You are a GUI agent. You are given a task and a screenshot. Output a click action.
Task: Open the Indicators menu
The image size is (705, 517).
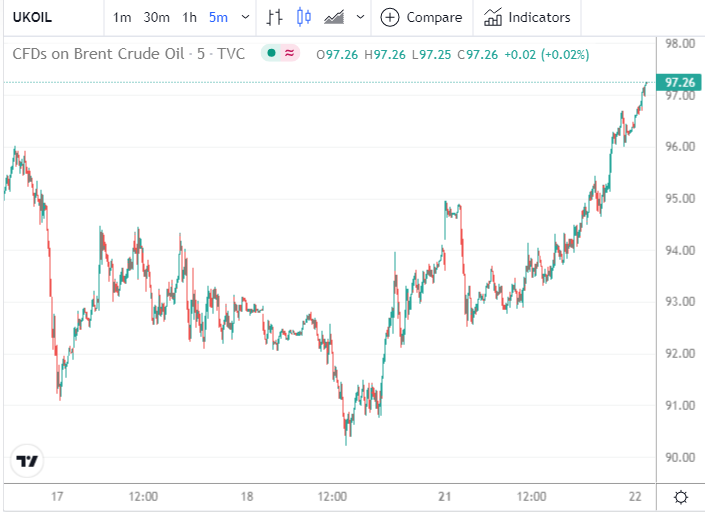[527, 18]
